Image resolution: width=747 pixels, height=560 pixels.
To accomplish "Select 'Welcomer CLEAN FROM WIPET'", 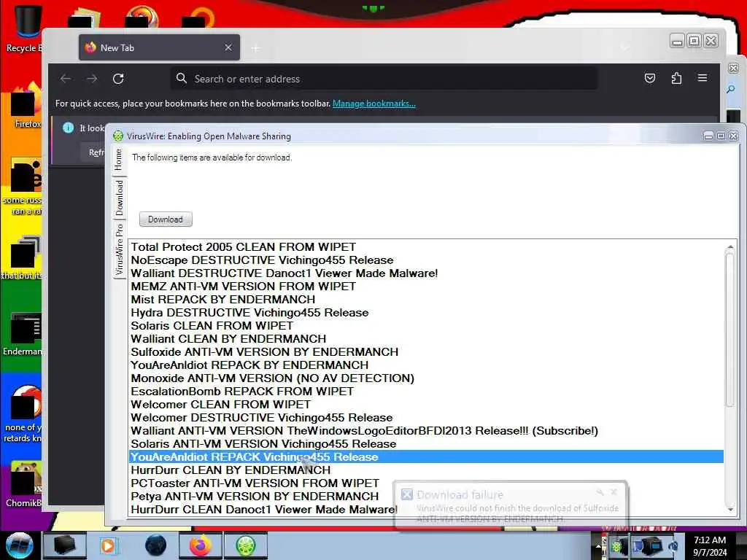I will pos(426,404).
